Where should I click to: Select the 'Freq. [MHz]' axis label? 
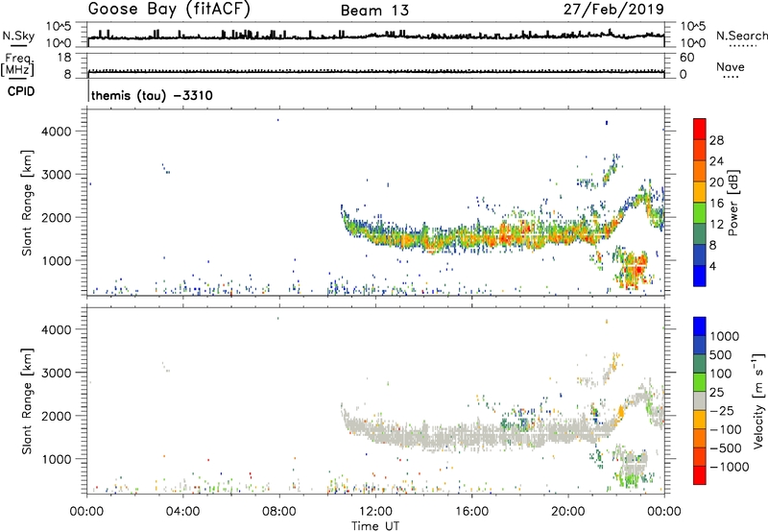point(17,64)
